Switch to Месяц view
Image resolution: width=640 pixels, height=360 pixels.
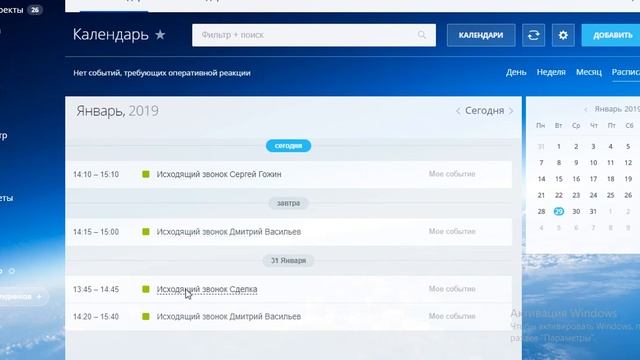589,72
